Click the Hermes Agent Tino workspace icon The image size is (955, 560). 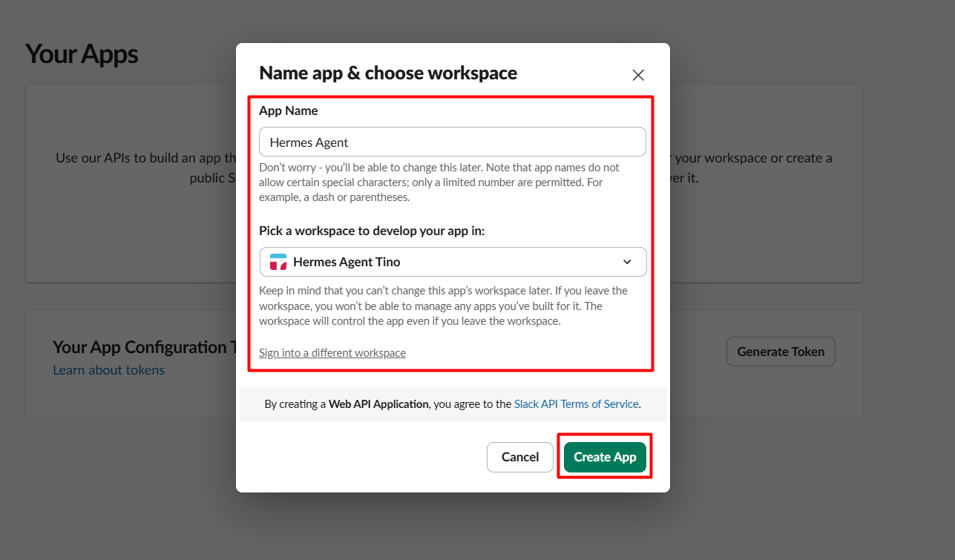tap(278, 262)
